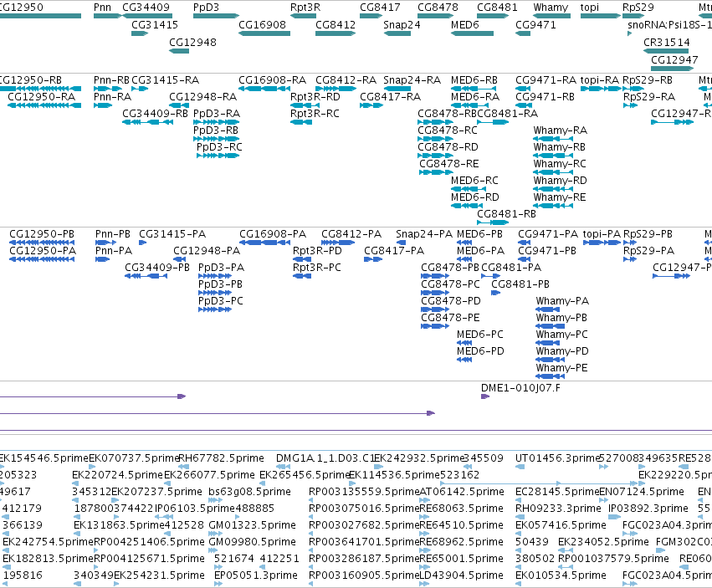Select transcript CG34409-RB

point(155,114)
